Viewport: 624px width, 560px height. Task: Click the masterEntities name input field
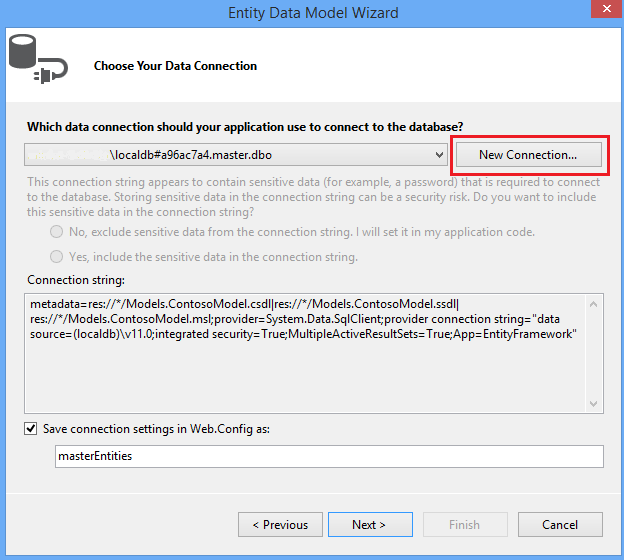pyautogui.click(x=329, y=456)
